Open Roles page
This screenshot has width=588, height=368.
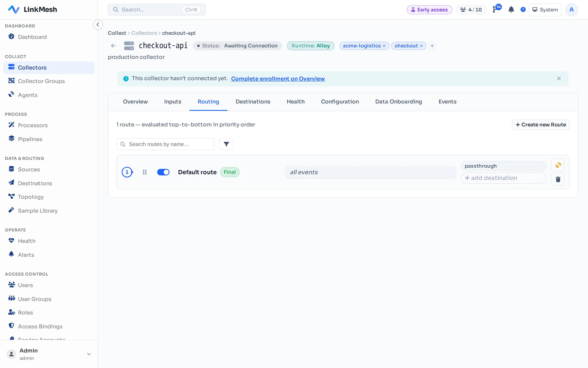tap(49, 313)
